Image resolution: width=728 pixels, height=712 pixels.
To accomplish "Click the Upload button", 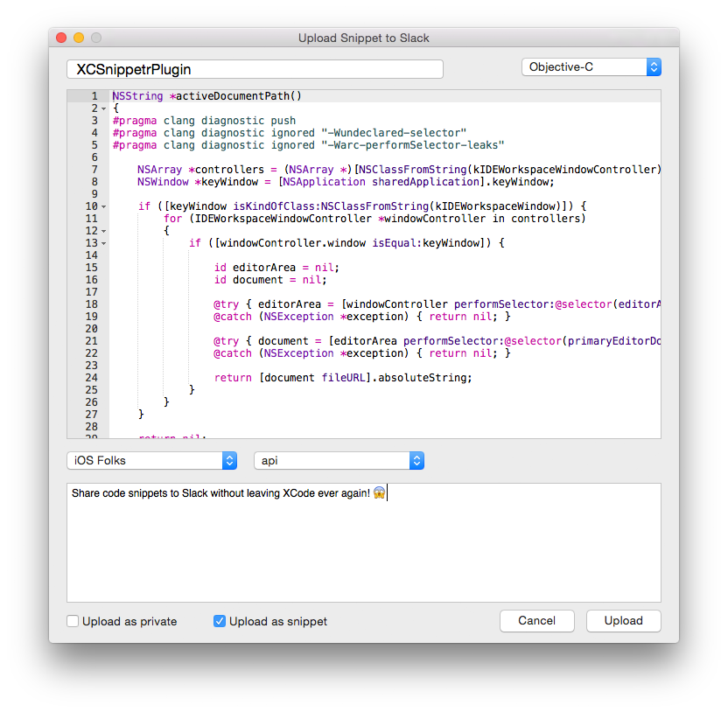I will pyautogui.click(x=624, y=620).
